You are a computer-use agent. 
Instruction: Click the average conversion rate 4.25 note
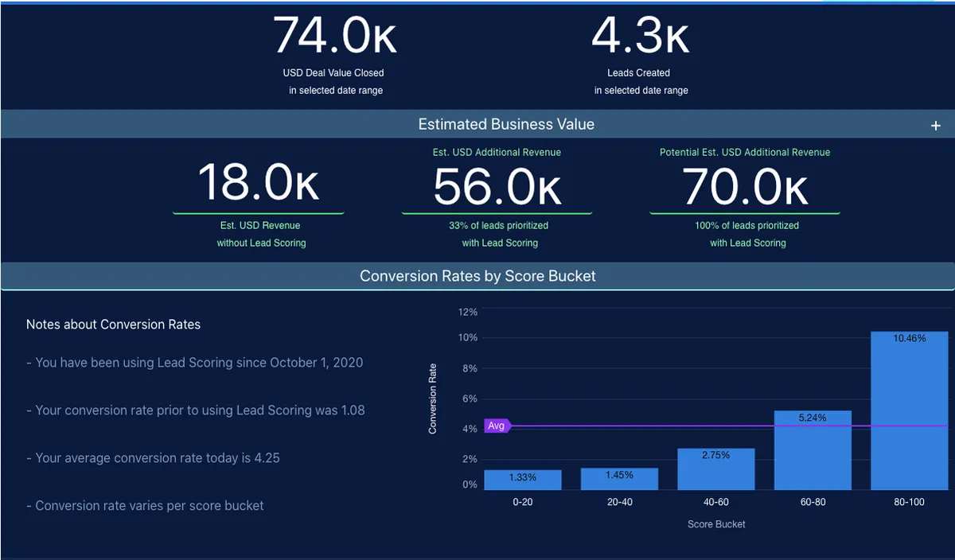(153, 458)
